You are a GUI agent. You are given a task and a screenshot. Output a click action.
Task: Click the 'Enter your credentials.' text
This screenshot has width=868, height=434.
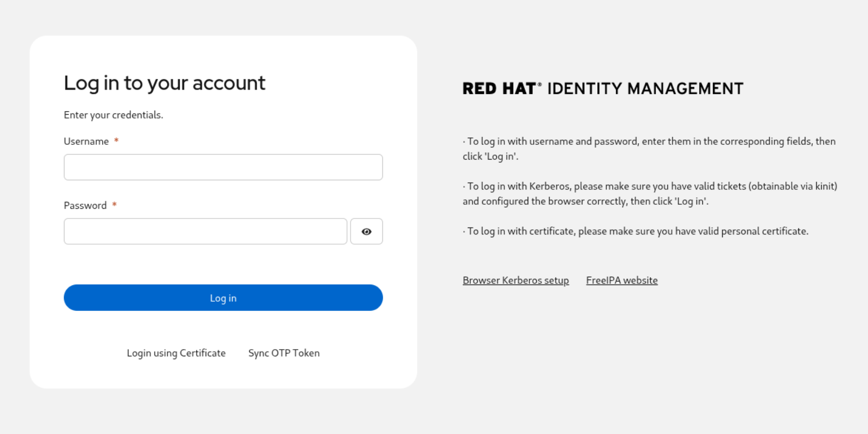[113, 115]
